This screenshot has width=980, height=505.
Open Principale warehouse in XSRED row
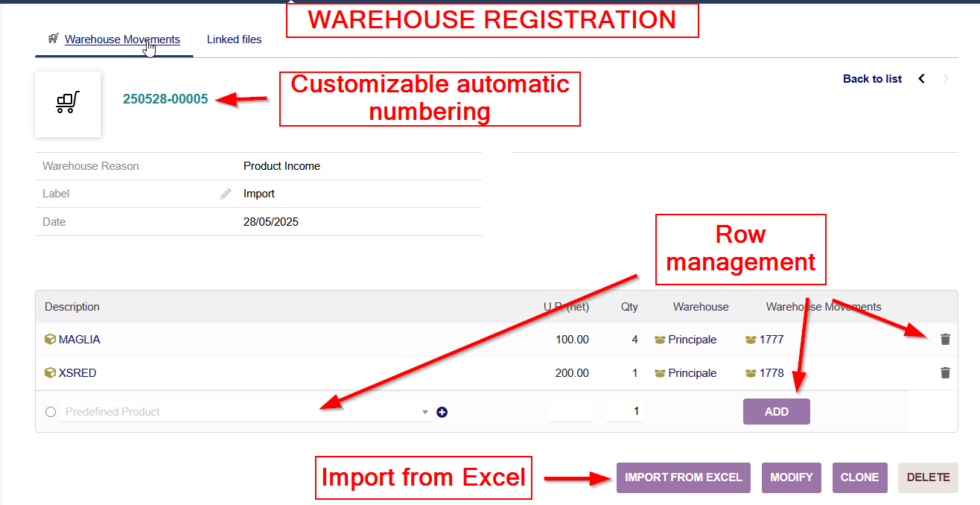693,373
